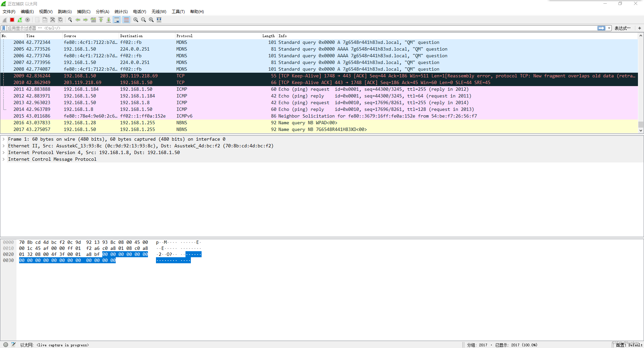Go back to the previous packet

pyautogui.click(x=77, y=20)
